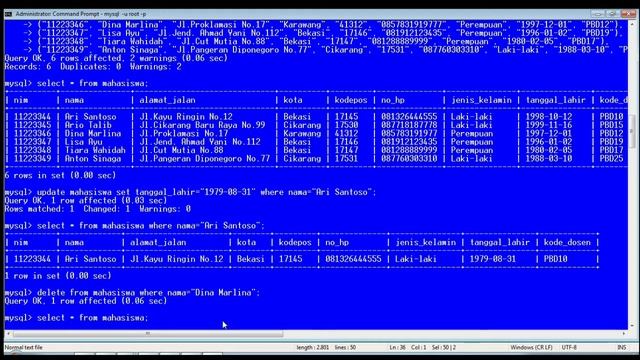Click birth date '1999-11-16'

[x=549, y=125]
